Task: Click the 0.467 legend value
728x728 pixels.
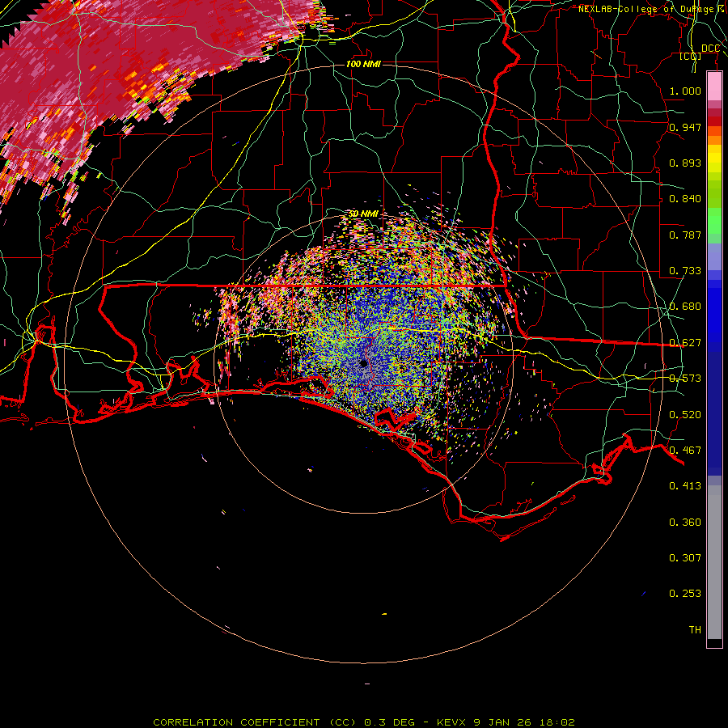Action: coord(685,451)
